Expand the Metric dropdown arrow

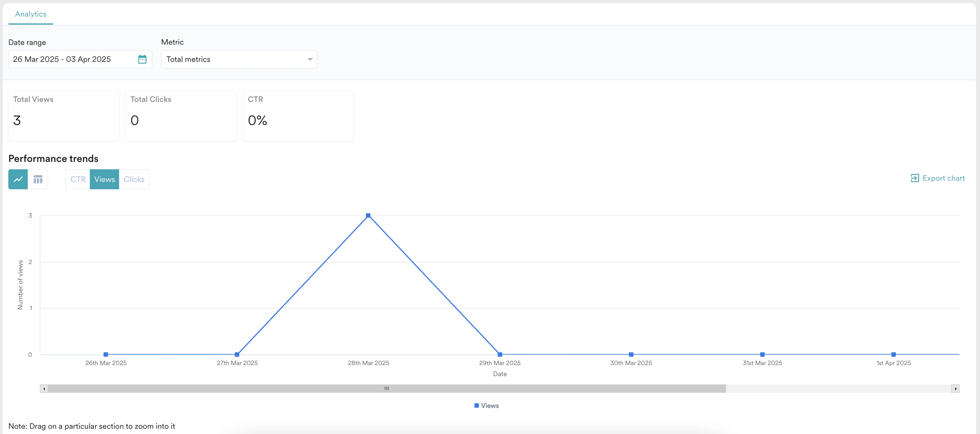[310, 59]
